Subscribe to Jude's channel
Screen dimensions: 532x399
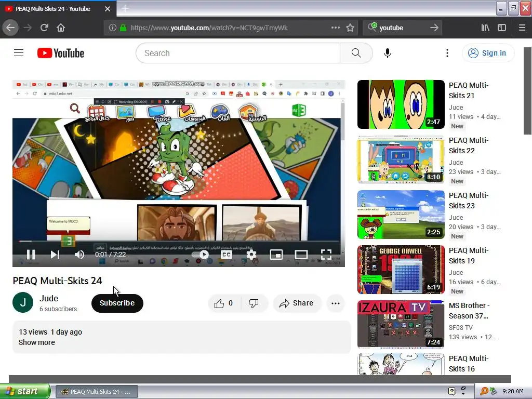[117, 303]
